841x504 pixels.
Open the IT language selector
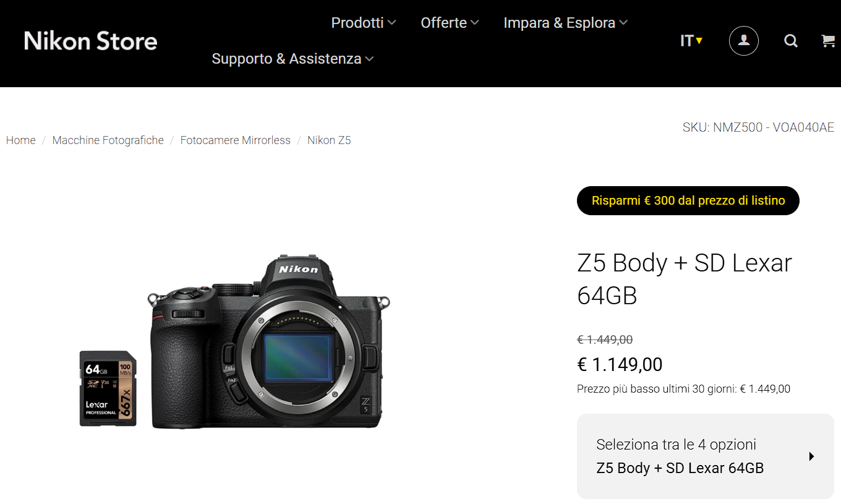click(x=691, y=41)
